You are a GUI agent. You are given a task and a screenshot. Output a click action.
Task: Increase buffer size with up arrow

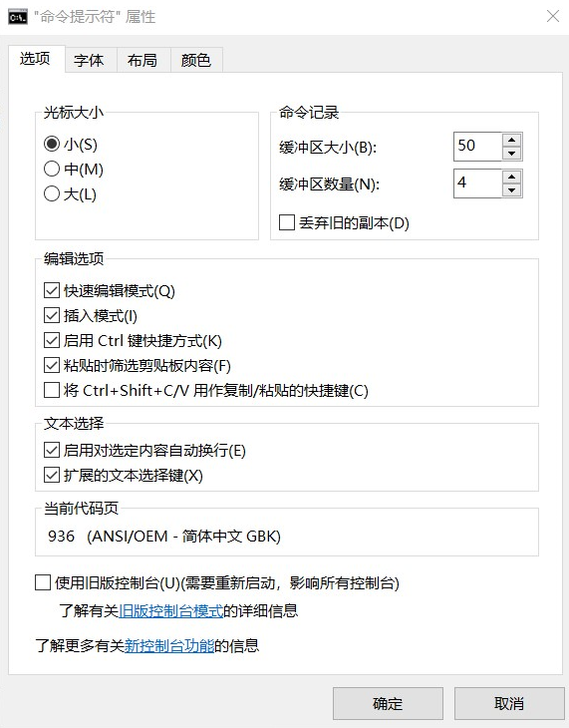pos(511,140)
